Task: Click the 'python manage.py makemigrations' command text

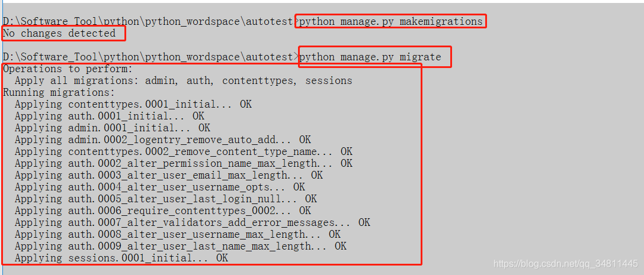Action: click(390, 21)
